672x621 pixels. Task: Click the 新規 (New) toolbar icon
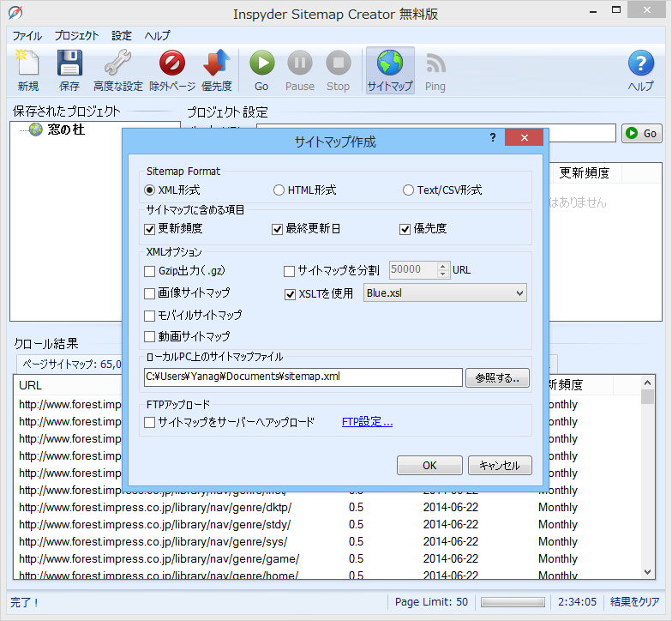pyautogui.click(x=27, y=70)
